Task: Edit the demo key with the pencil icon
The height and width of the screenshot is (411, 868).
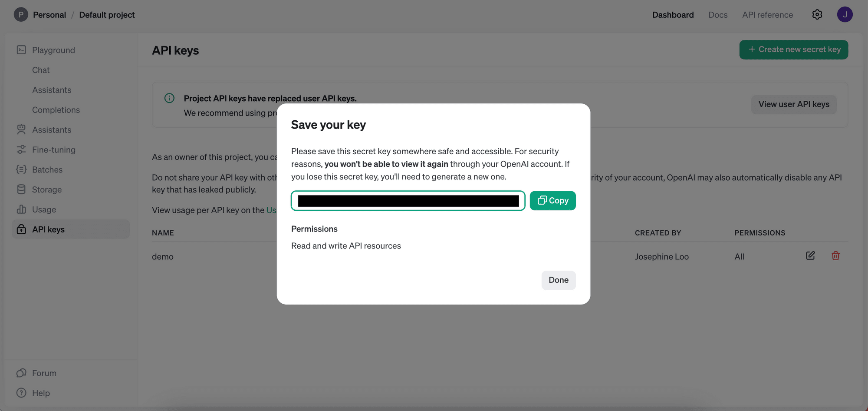Action: click(x=810, y=256)
